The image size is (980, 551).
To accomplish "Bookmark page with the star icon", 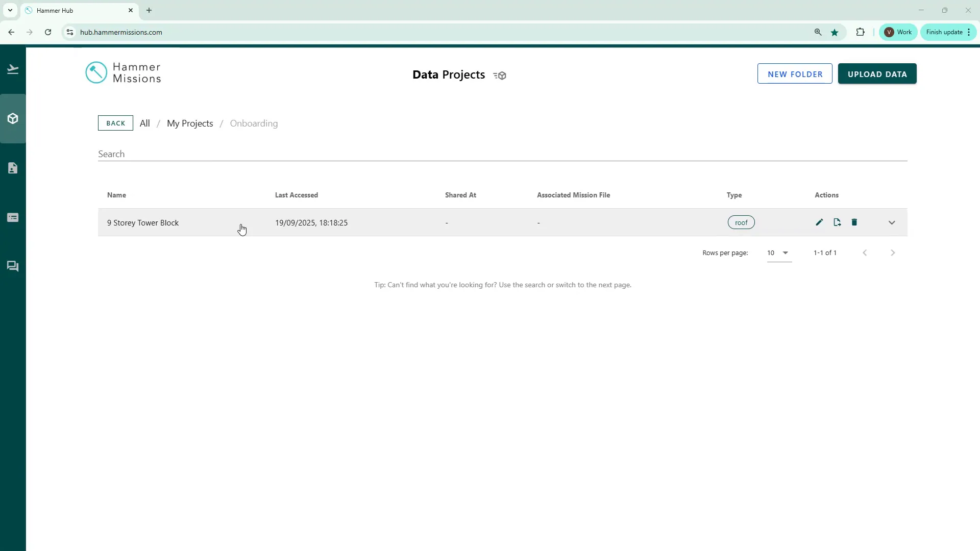I will click(835, 32).
